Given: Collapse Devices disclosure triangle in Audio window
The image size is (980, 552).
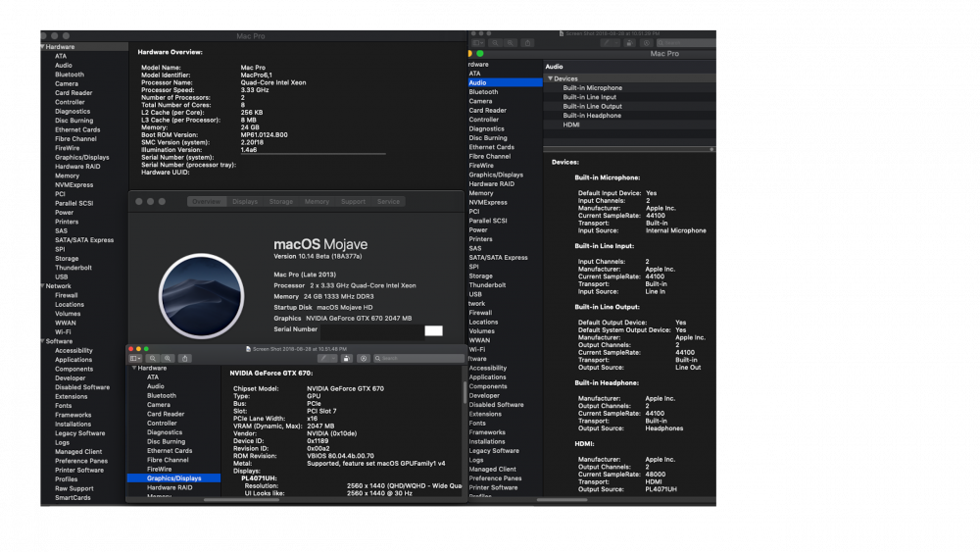Looking at the screenshot, I should pyautogui.click(x=550, y=78).
